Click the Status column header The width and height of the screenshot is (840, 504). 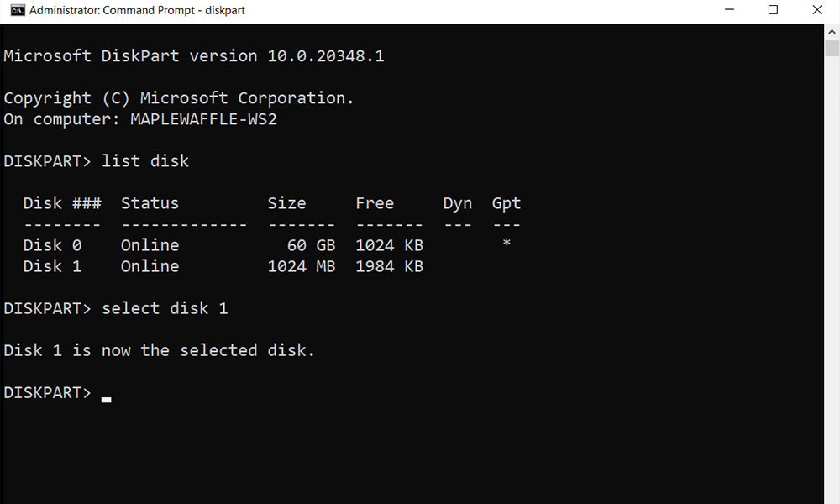point(150,203)
